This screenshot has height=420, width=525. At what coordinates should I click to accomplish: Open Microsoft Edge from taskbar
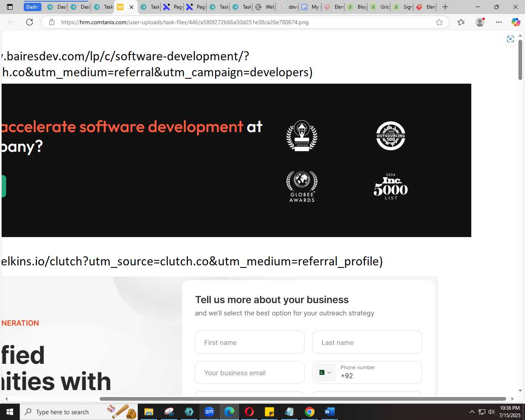click(x=229, y=412)
